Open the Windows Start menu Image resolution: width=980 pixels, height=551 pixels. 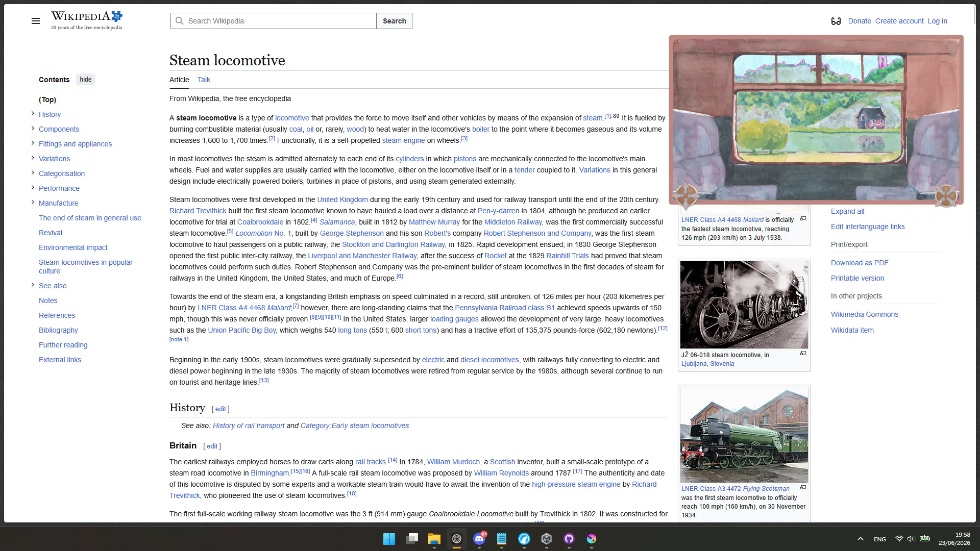(x=389, y=539)
